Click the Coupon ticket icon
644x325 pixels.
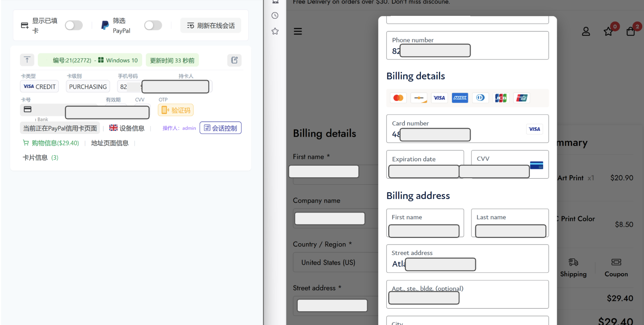[616, 262]
